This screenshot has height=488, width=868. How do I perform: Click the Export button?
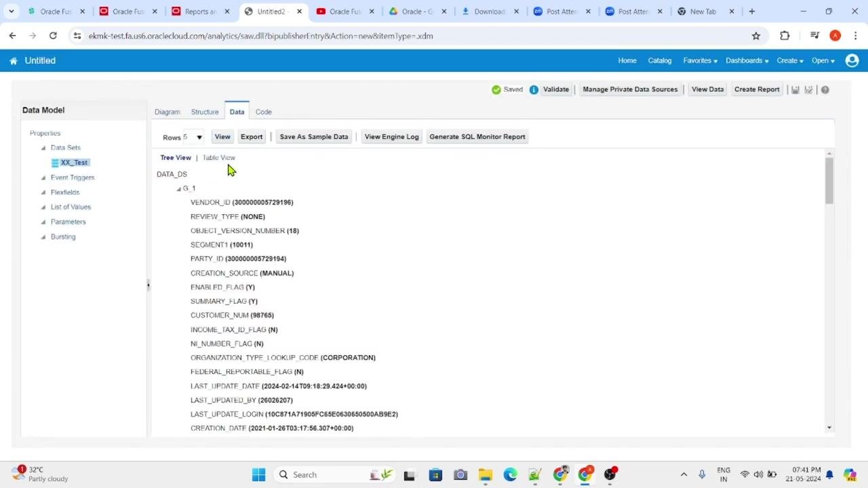point(252,137)
